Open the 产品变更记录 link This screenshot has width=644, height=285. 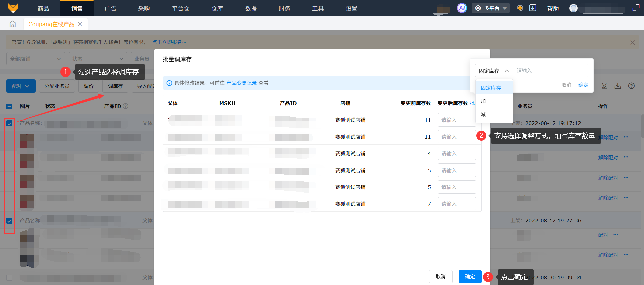pos(241,83)
